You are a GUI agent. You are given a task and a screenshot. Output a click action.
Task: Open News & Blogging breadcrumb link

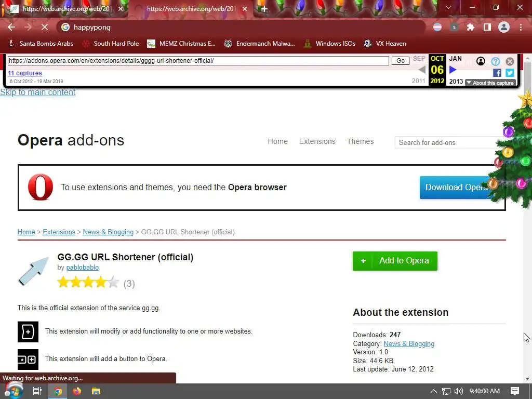(108, 232)
